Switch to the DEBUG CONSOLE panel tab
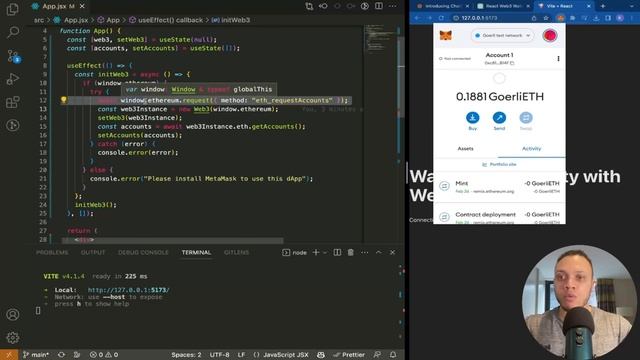The width and height of the screenshot is (640, 360). click(143, 253)
